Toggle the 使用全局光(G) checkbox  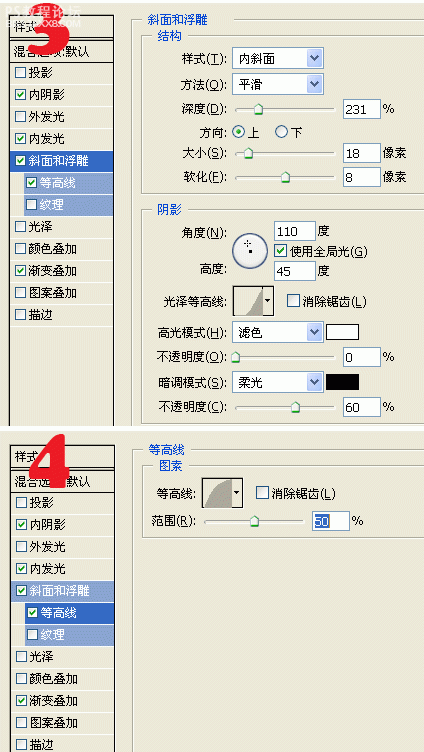point(281,250)
